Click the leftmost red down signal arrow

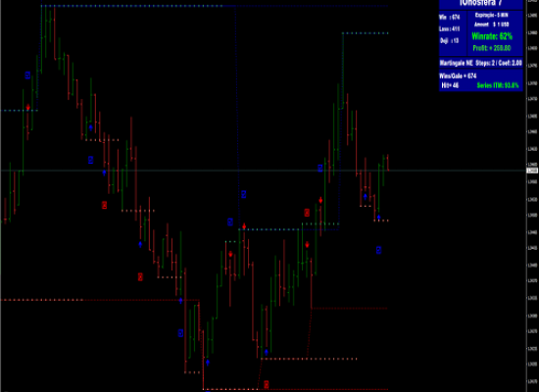click(27, 108)
